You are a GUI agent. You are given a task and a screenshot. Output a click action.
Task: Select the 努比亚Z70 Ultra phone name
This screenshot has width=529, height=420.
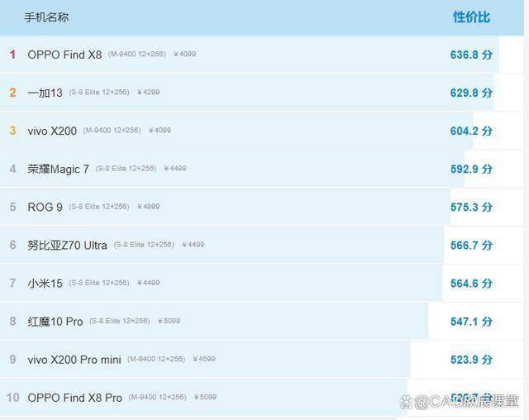tap(67, 245)
